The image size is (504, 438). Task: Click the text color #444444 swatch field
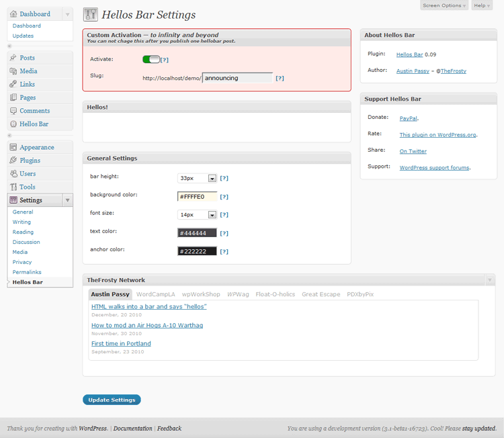click(197, 233)
